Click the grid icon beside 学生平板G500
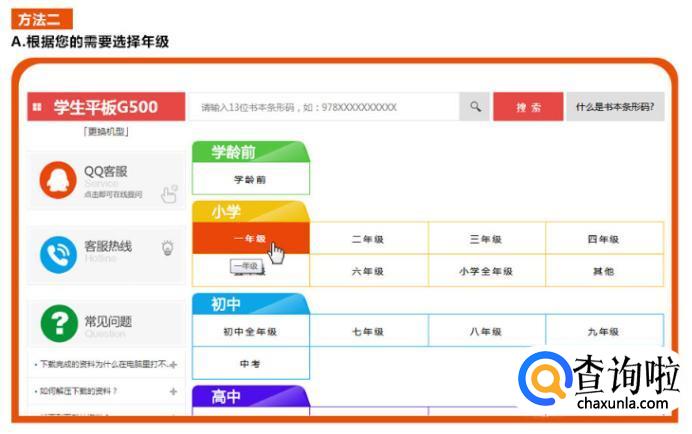 click(38, 107)
